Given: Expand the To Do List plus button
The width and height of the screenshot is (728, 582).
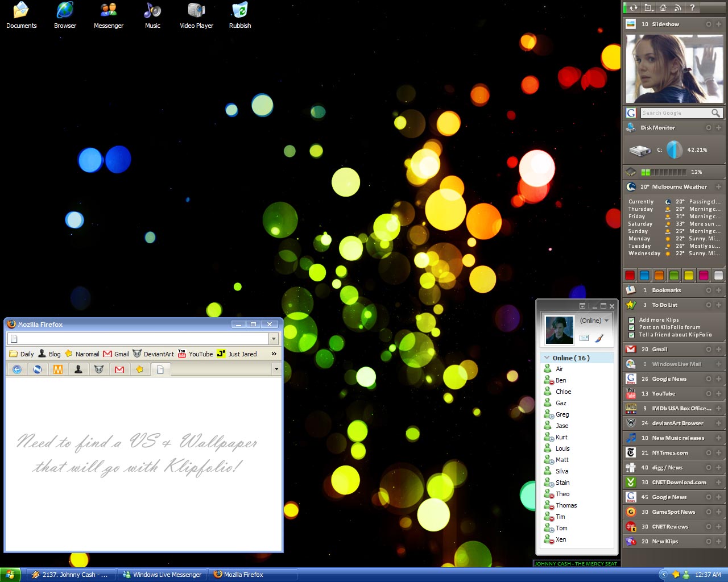Looking at the screenshot, I should [718, 305].
